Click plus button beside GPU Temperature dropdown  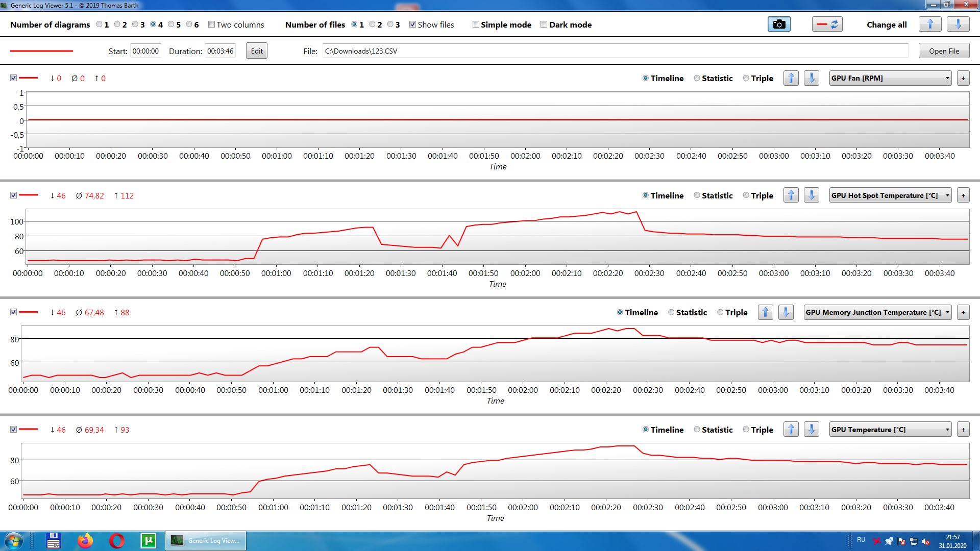pos(963,430)
